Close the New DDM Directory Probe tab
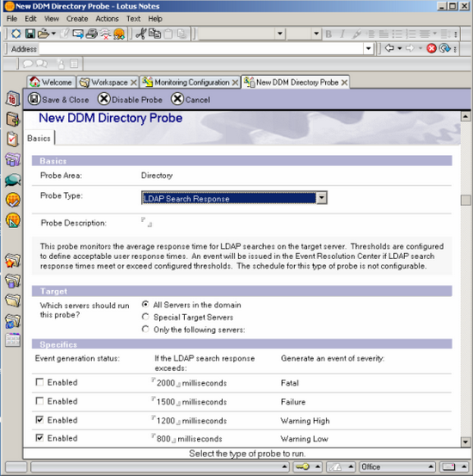The image size is (473, 476). (344, 83)
